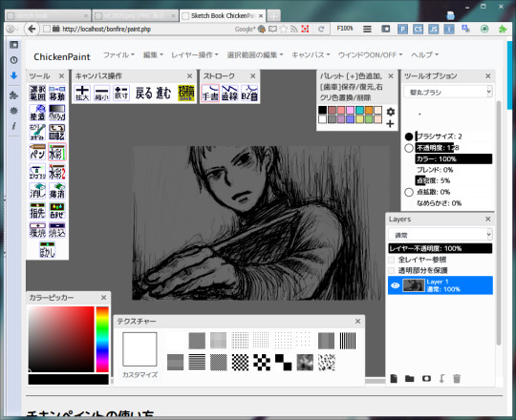
Task: Add layer mask icon in Layers panel
Action: pyautogui.click(x=426, y=379)
